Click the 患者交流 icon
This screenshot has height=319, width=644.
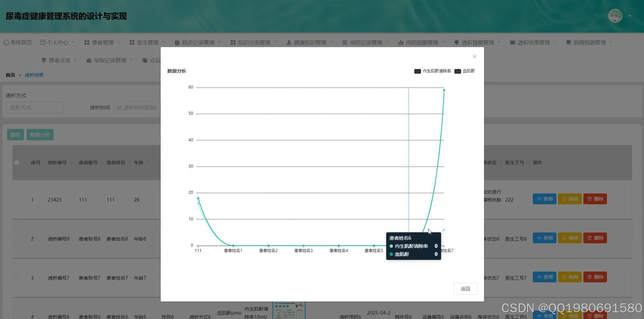pos(43,60)
